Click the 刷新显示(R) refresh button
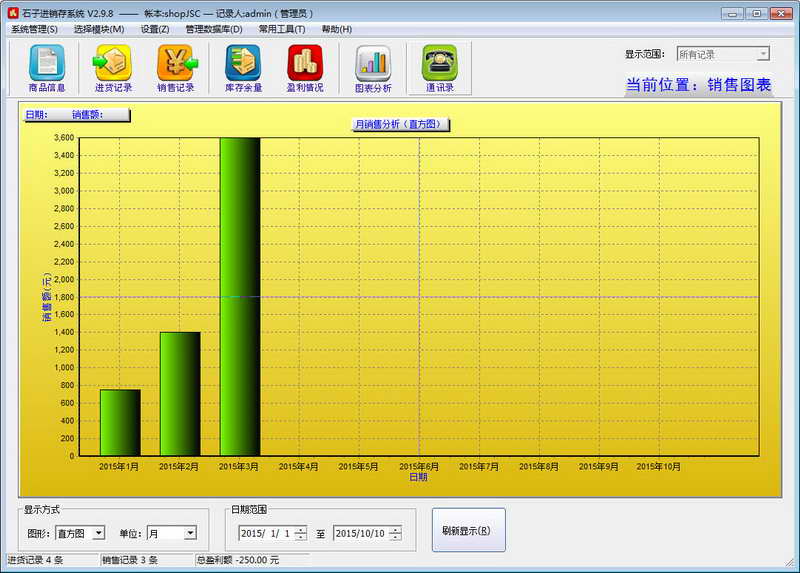 point(468,530)
